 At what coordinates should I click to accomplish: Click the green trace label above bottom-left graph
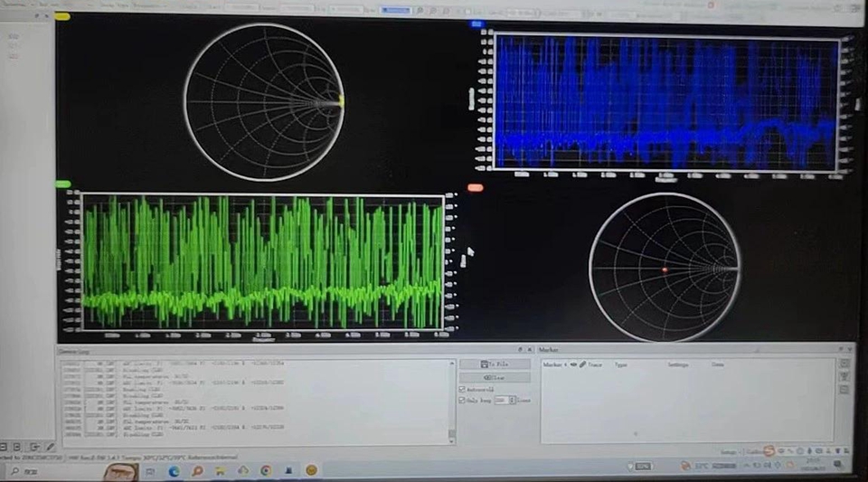62,184
